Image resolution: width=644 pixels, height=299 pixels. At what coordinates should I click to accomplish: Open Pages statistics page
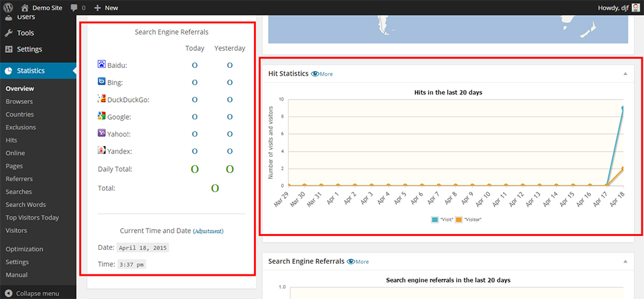point(14,166)
